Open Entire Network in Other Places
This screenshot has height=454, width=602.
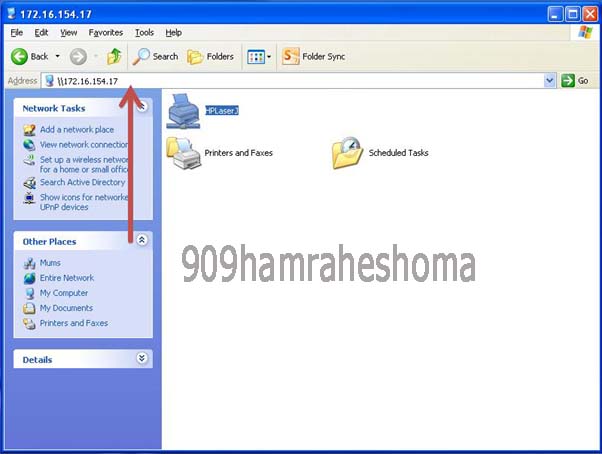pos(67,278)
